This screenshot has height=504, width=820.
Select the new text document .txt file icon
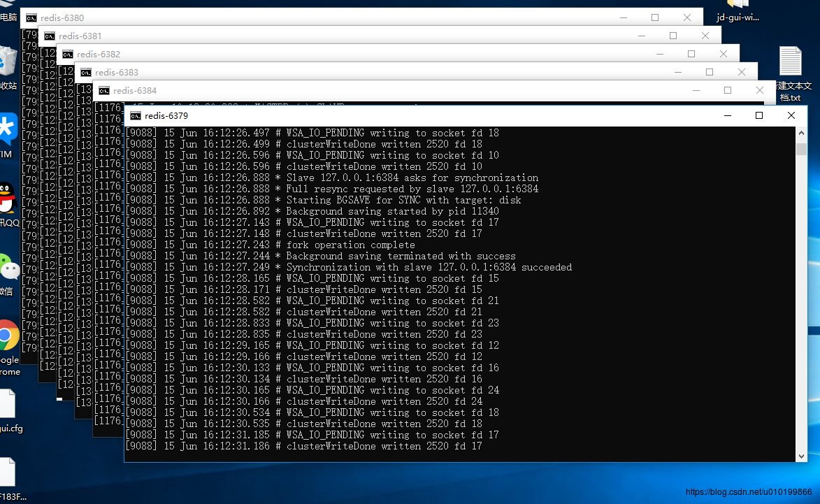click(x=791, y=63)
